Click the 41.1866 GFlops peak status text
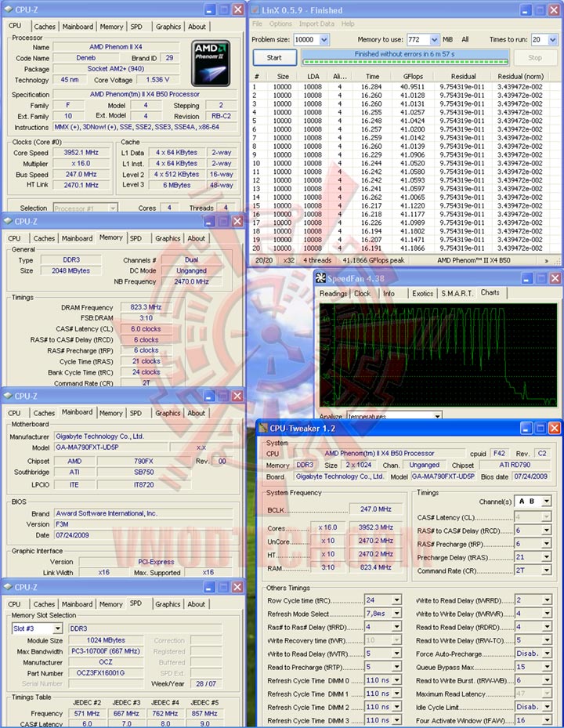 [x=373, y=260]
